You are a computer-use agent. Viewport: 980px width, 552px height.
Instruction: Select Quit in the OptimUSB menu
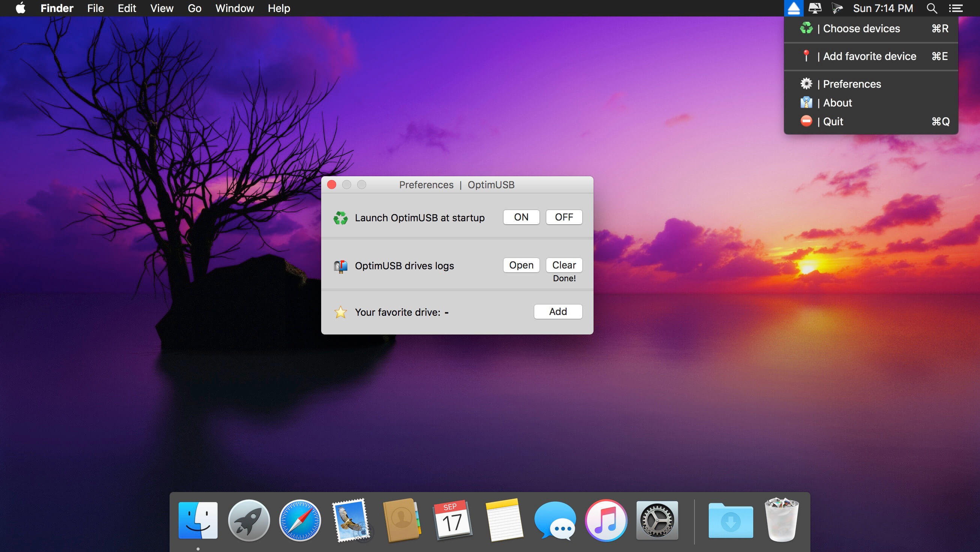pos(871,121)
